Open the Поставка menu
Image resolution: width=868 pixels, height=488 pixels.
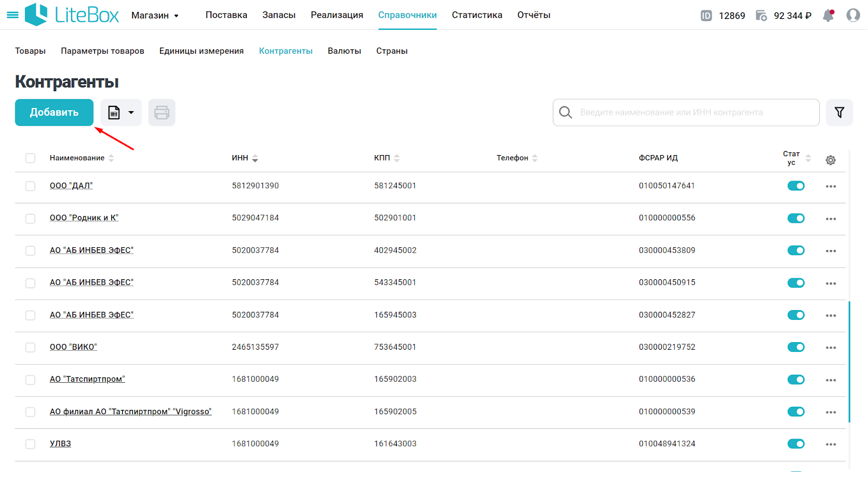[226, 15]
